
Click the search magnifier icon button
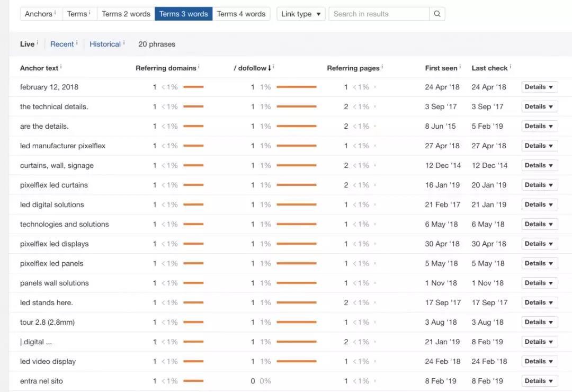[437, 14]
